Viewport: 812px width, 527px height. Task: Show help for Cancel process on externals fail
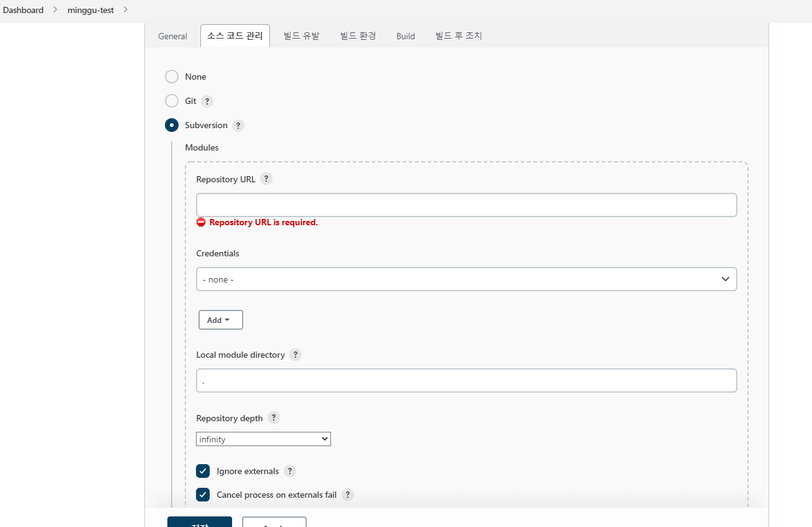348,495
